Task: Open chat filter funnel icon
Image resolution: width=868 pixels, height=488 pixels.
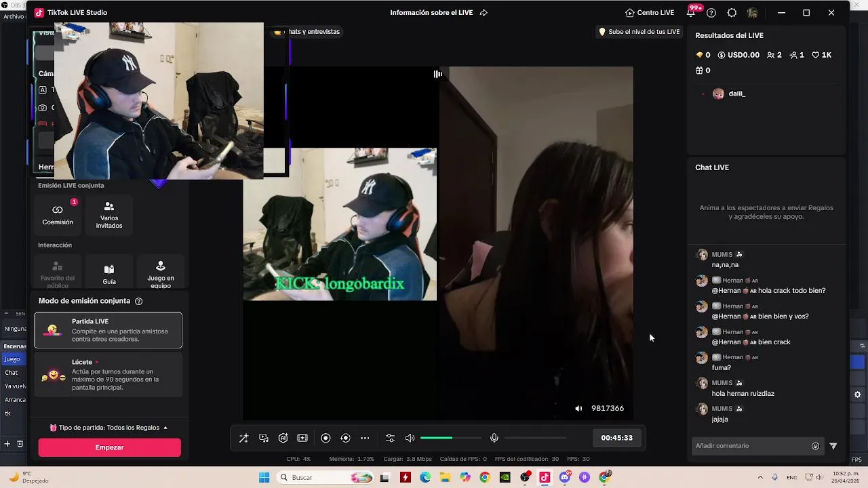Action: (833, 446)
